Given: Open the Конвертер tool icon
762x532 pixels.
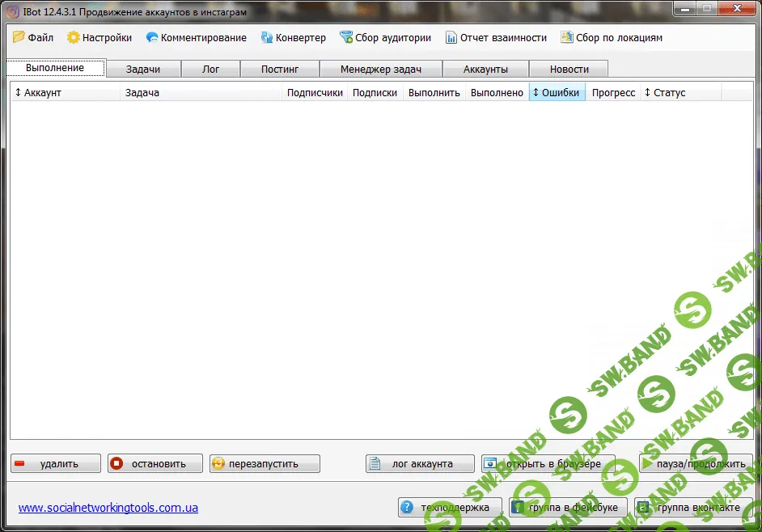Looking at the screenshot, I should [x=267, y=37].
